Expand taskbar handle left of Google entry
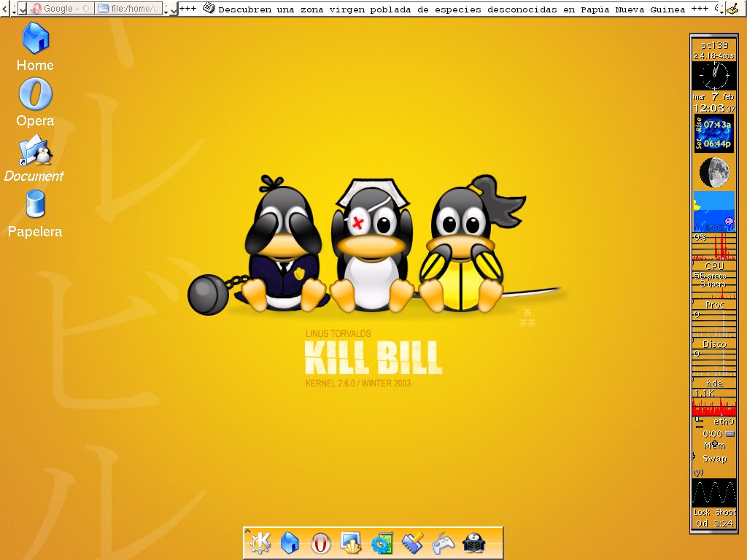This screenshot has height=560, width=747. [15, 9]
